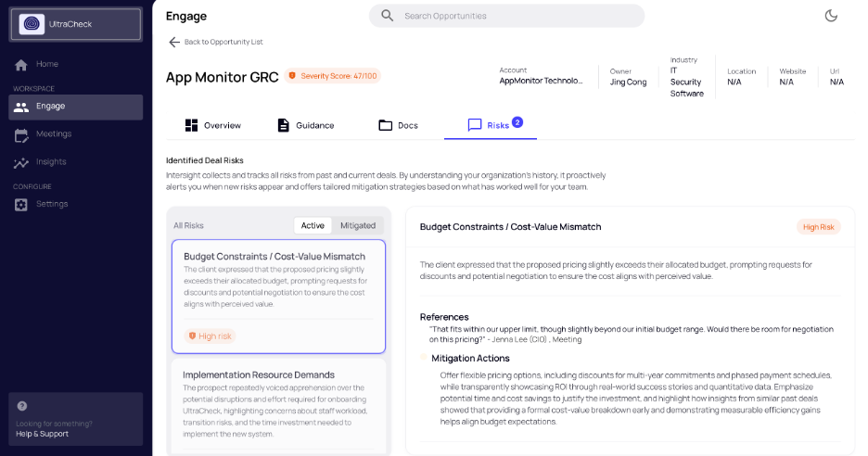Open Insights chart icon in sidebar
The width and height of the screenshot is (868, 456).
[x=21, y=163]
